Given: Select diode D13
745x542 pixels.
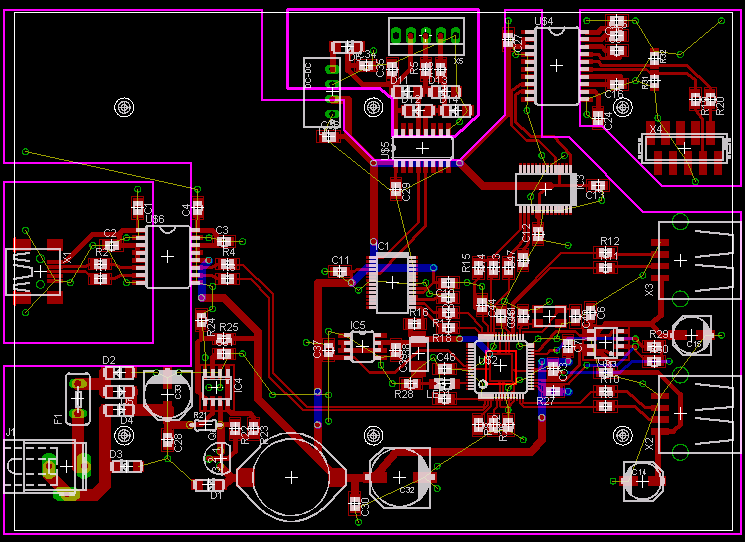Looking at the screenshot, I should click(444, 92).
